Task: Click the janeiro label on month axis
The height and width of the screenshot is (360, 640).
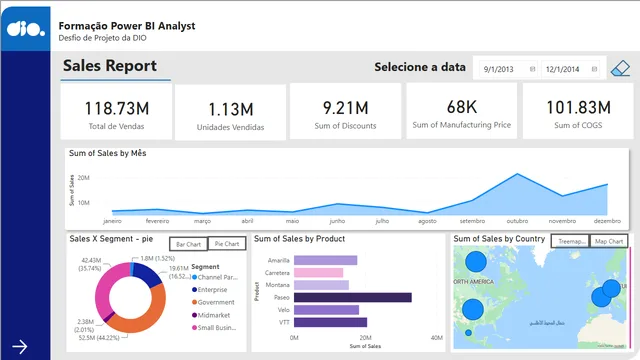Action: click(x=112, y=221)
